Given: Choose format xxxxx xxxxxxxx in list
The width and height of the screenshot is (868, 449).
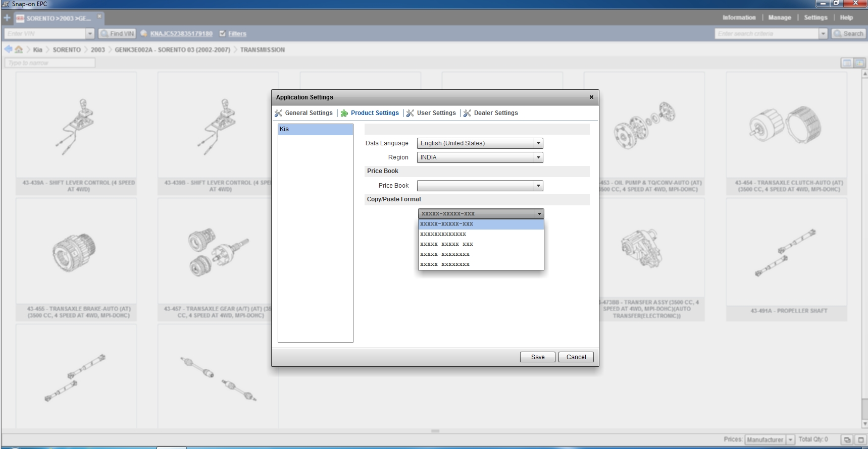Looking at the screenshot, I should [x=481, y=264].
